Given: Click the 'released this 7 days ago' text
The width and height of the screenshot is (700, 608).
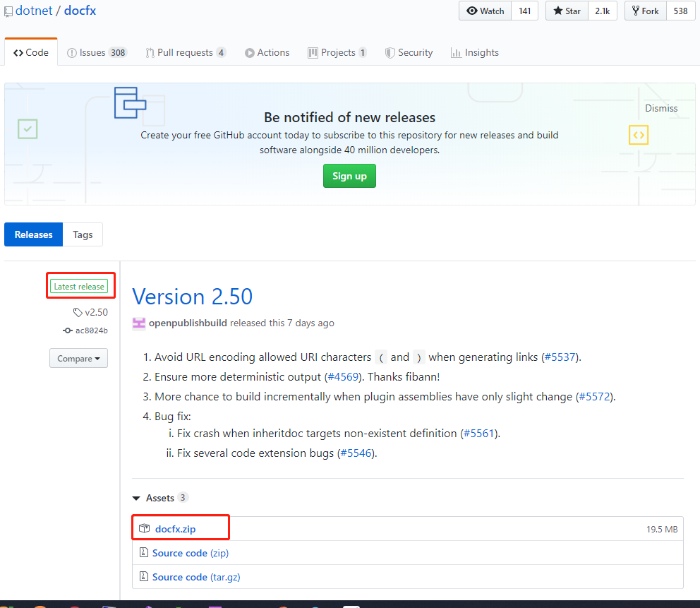Looking at the screenshot, I should (x=282, y=323).
